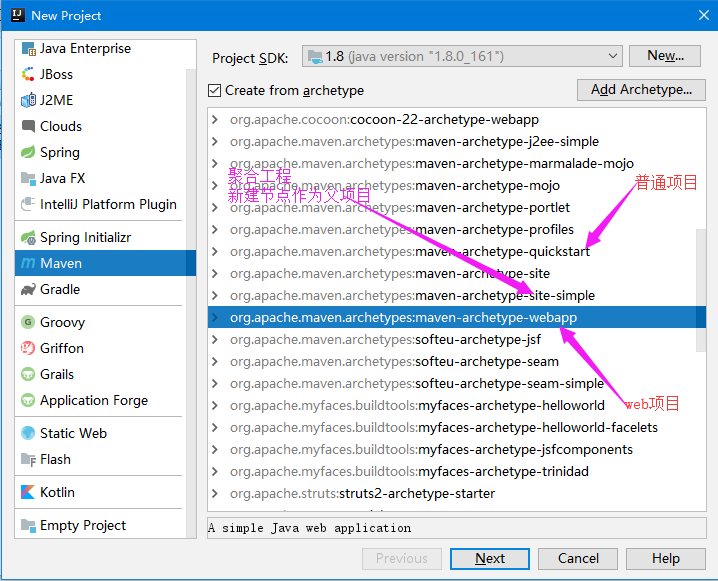718x581 pixels.
Task: Expand maven-archetype-marmalade-mojo node
Action: pos(215,163)
